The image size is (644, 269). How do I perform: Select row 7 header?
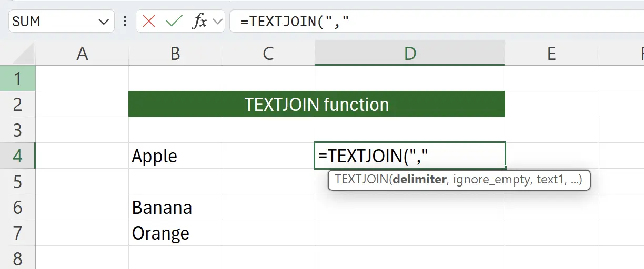[17, 233]
